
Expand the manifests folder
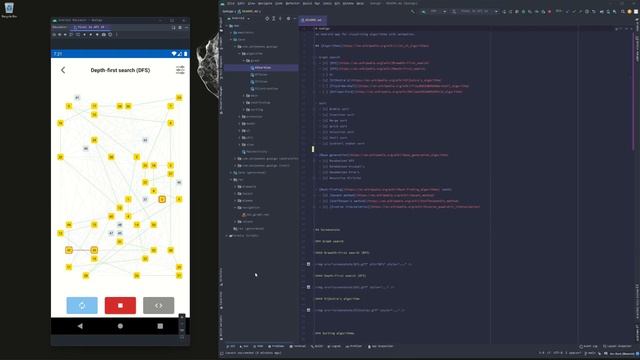[x=231, y=32]
